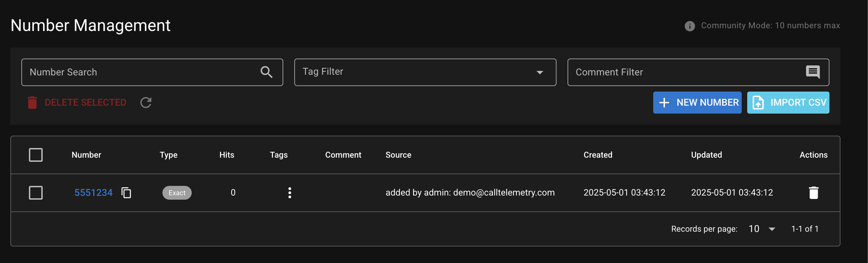The width and height of the screenshot is (868, 263).
Task: Click the refresh icon beside Delete Selected
Action: click(146, 103)
